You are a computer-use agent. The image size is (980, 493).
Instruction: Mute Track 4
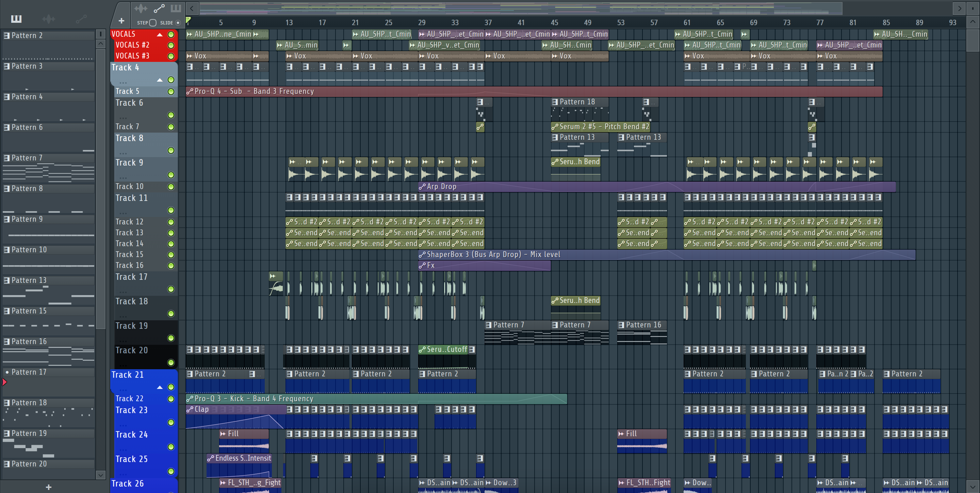tap(171, 80)
